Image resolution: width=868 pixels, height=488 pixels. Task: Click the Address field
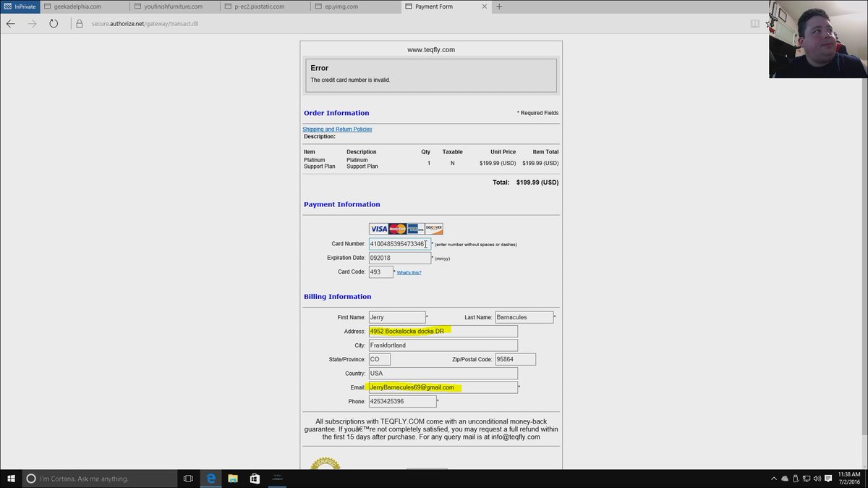point(443,331)
